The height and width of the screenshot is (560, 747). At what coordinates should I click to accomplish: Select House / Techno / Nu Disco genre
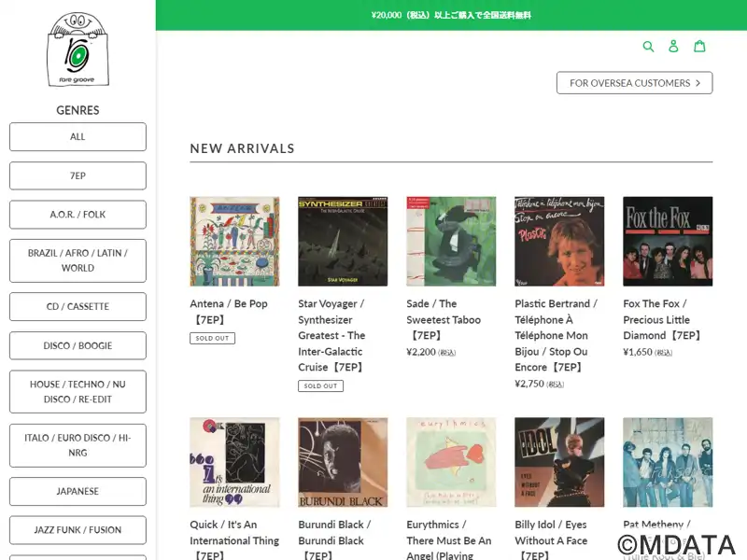78,391
